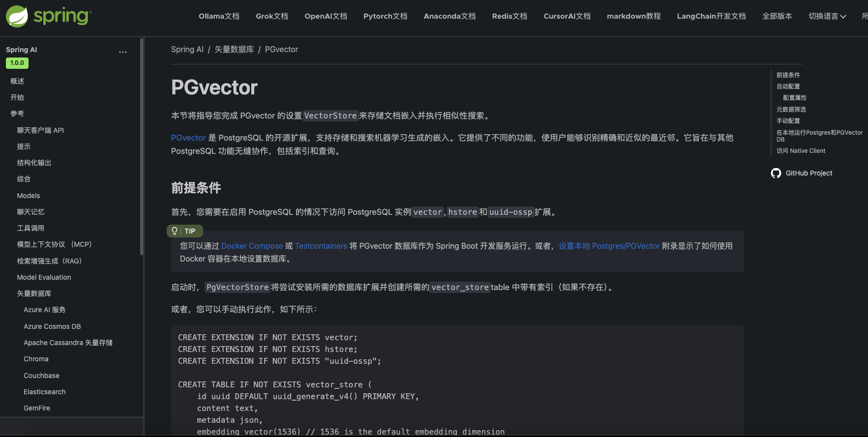Open the Testcontainers link
The width and height of the screenshot is (868, 437).
pyautogui.click(x=321, y=246)
